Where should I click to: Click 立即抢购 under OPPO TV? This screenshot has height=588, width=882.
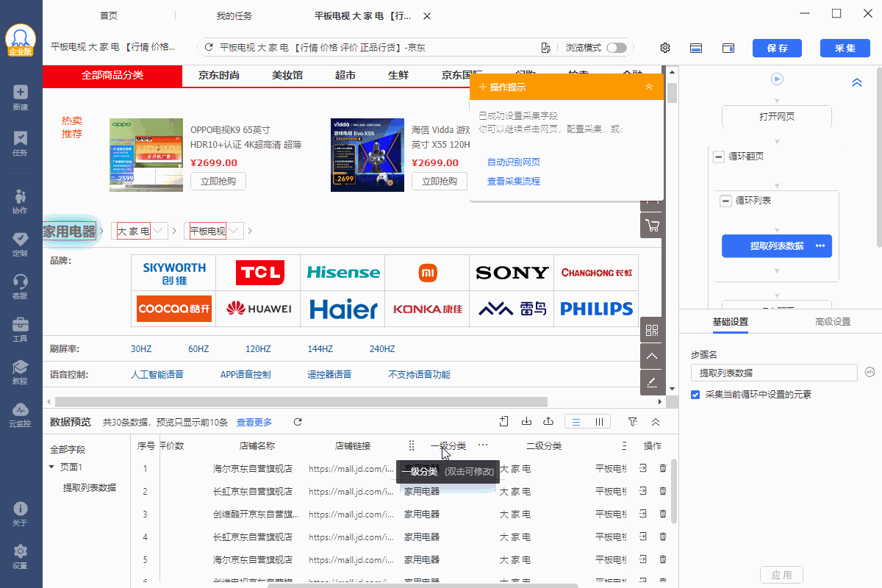(x=218, y=182)
